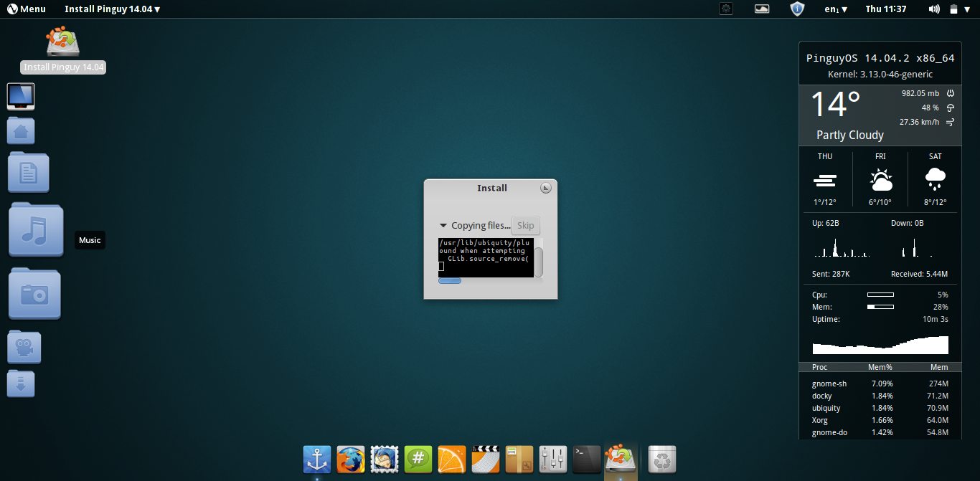Click the 'Partly Cloudy' weather text
980x481 pixels.
[850, 135]
